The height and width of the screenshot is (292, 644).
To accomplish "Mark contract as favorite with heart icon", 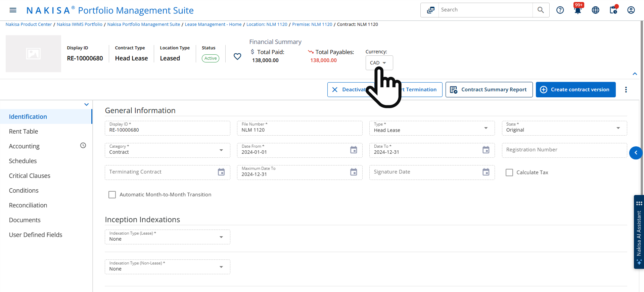I will (x=237, y=56).
